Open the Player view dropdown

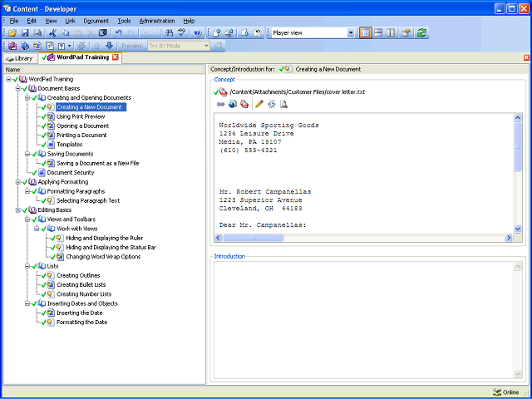point(351,33)
